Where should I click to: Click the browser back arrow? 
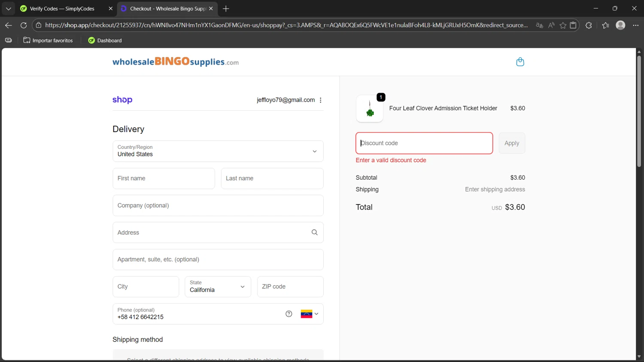9,25
